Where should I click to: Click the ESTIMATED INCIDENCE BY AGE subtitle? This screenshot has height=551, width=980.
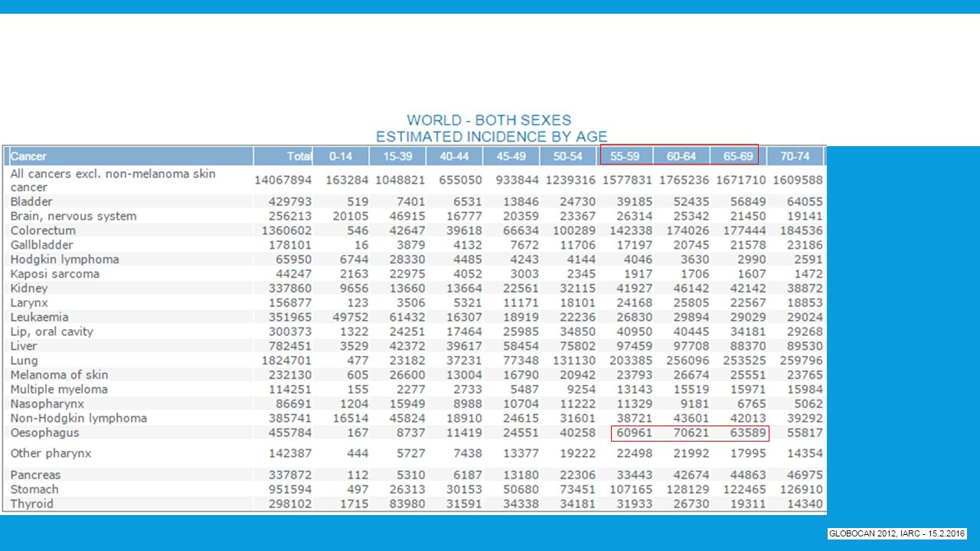click(492, 137)
